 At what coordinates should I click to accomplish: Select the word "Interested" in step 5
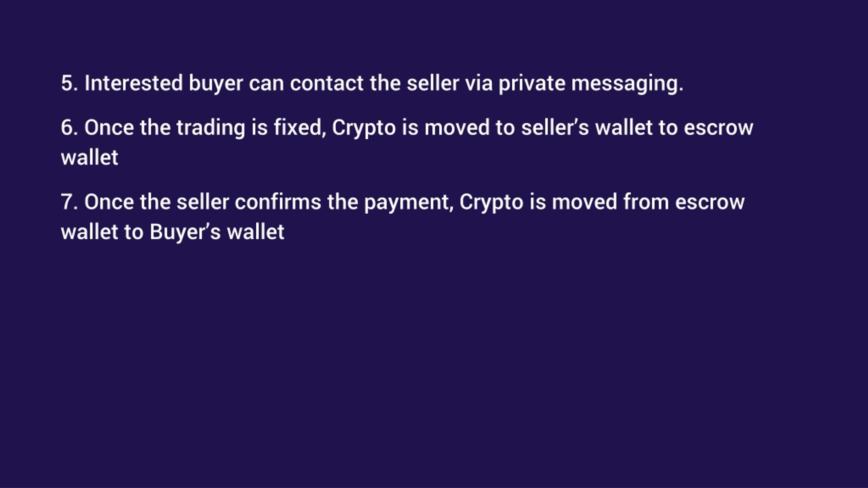point(134,83)
